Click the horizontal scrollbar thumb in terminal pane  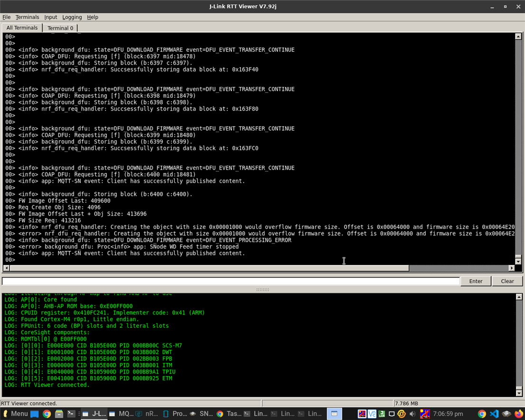(209, 268)
